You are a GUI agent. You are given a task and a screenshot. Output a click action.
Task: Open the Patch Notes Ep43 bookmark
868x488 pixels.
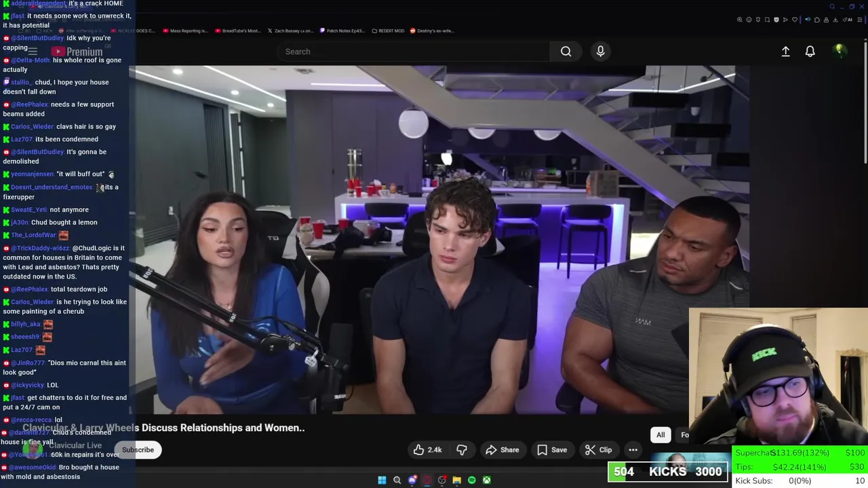[x=342, y=30]
